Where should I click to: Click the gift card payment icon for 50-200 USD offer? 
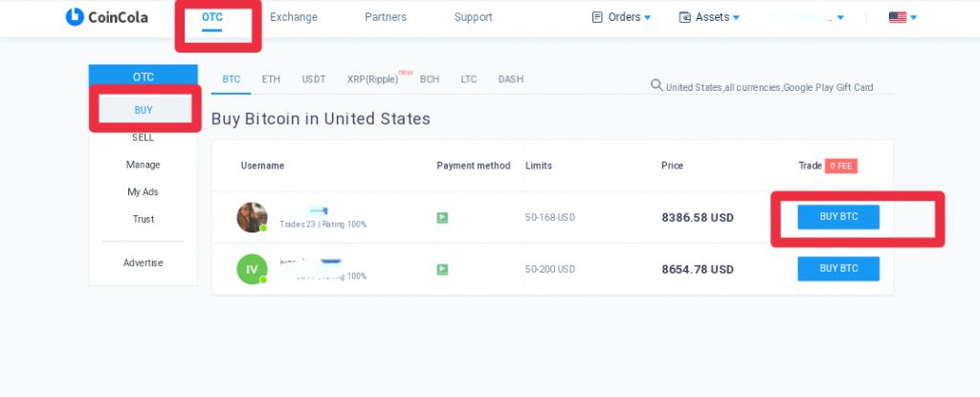pyautogui.click(x=442, y=270)
